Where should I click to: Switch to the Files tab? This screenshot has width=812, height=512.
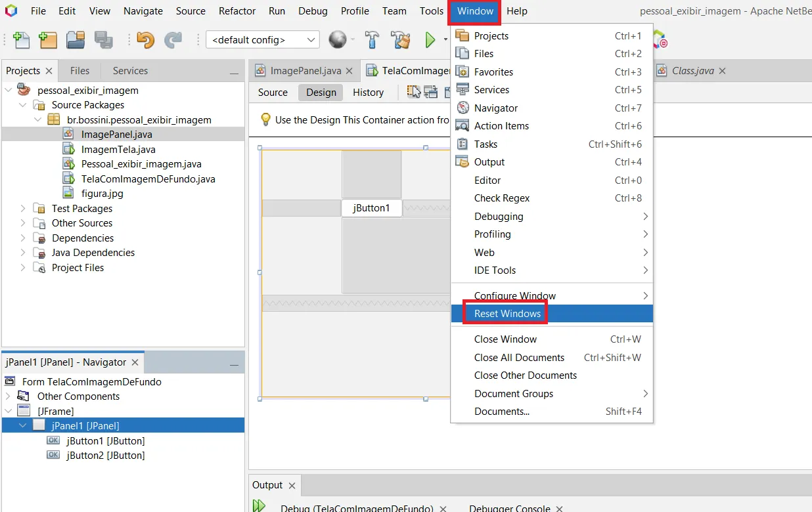(79, 70)
